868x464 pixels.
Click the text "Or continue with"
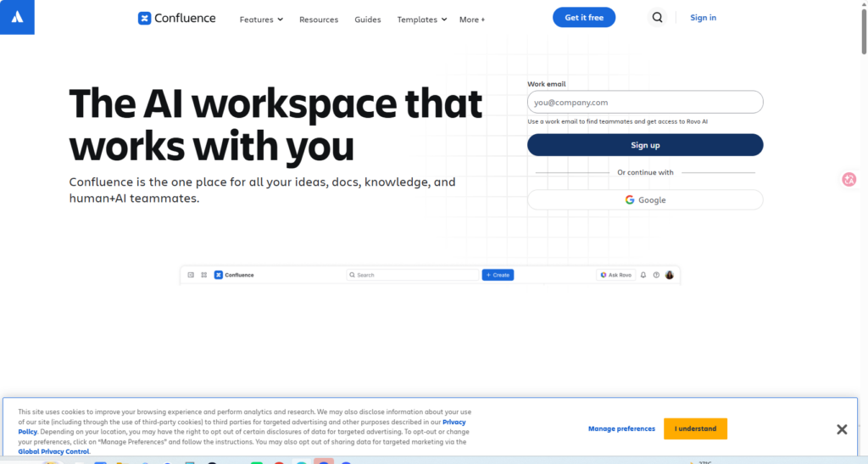point(645,173)
